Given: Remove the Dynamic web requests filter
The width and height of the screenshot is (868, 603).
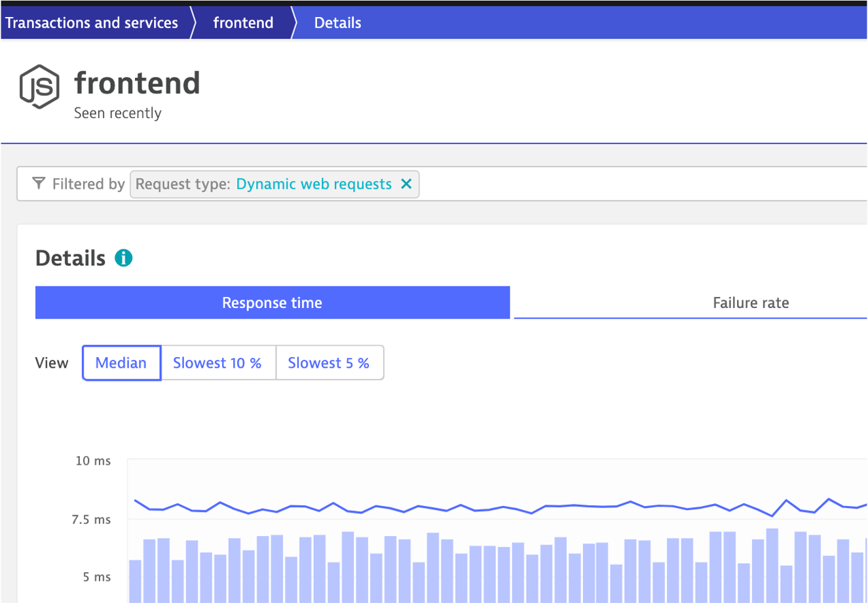Looking at the screenshot, I should point(406,184).
